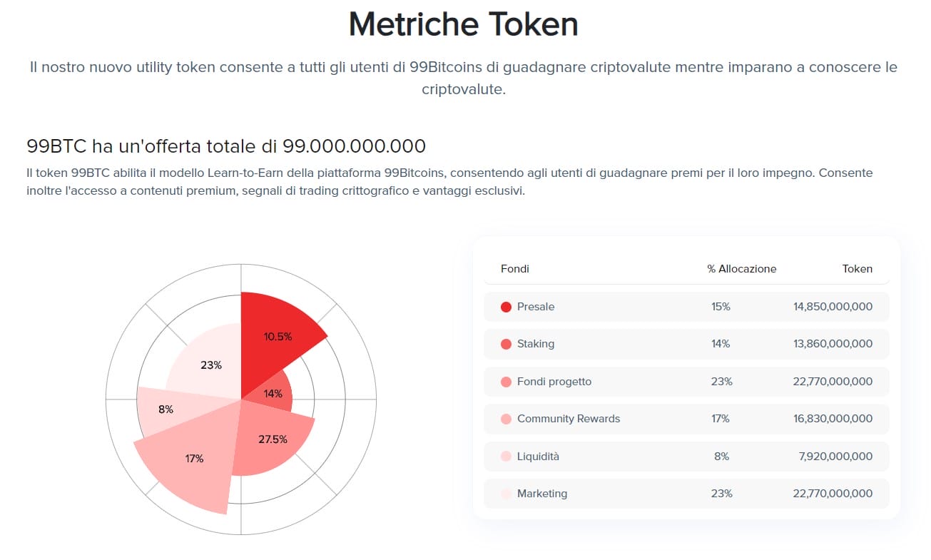Click the Presale red dot

tap(507, 307)
